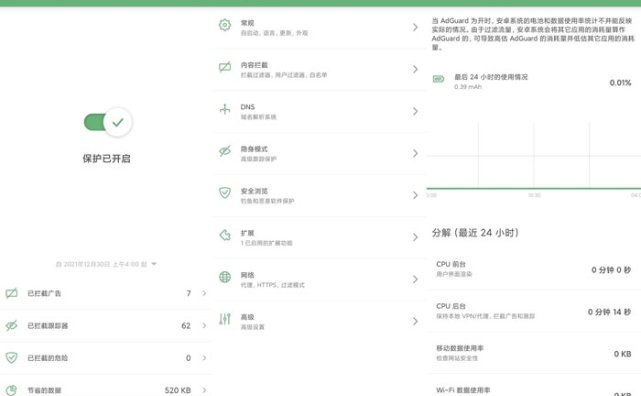The width and height of the screenshot is (641, 396).
Task: Open the 隐身模式 stealth mode eye icon
Action: 225,151
